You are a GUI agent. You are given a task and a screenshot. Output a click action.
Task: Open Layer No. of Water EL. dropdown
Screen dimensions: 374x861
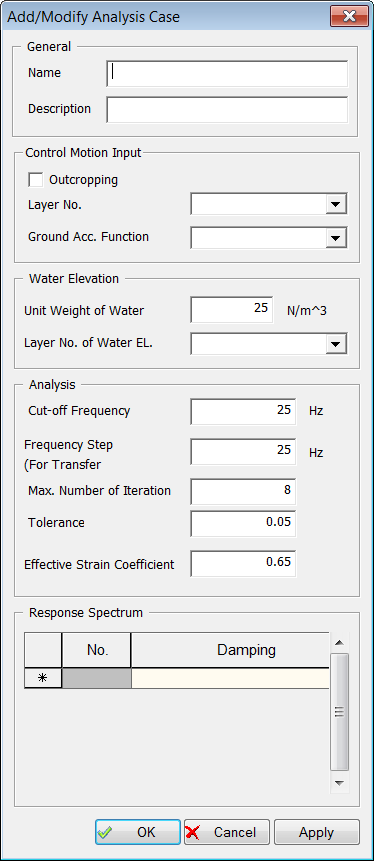coord(269,344)
